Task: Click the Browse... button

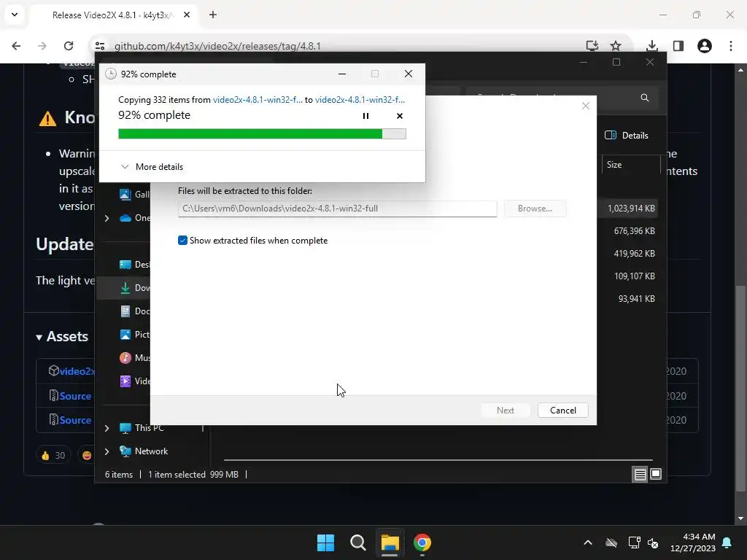Action: pos(535,209)
